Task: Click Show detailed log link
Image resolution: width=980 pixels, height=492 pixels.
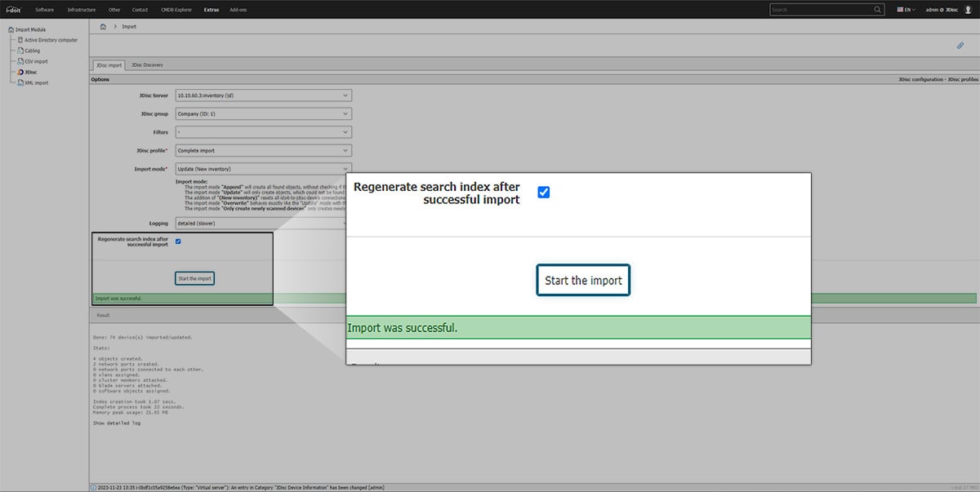Action: (x=115, y=423)
